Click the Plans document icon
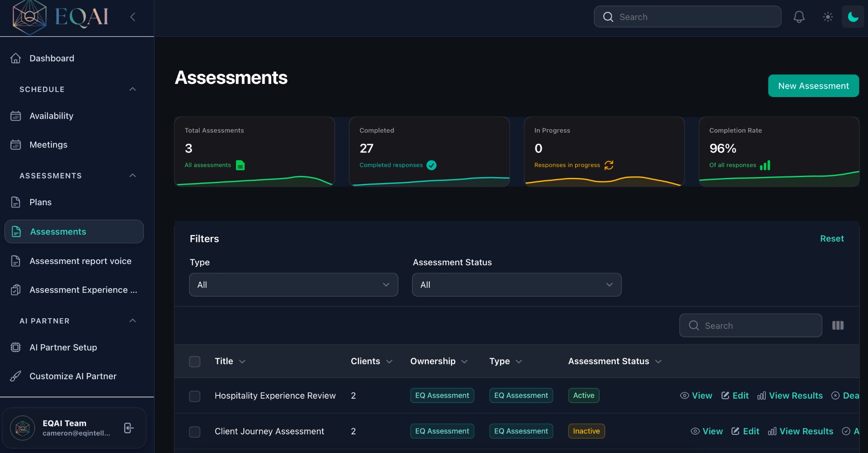The image size is (868, 453). pyautogui.click(x=16, y=202)
